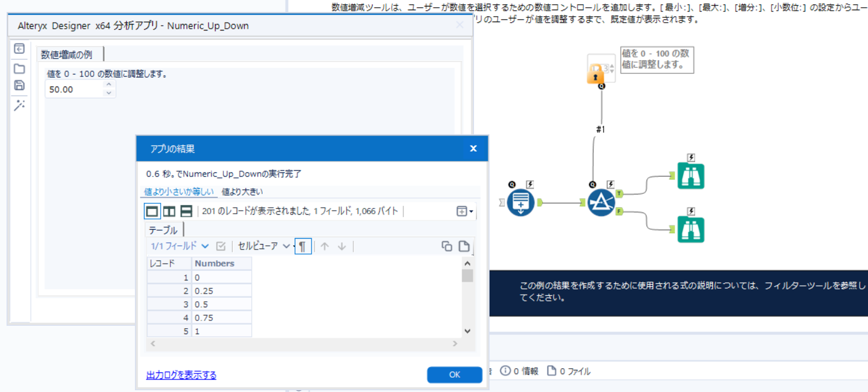Toggle the pilcrow show whitespace icon
The height and width of the screenshot is (392, 868).
tap(303, 246)
